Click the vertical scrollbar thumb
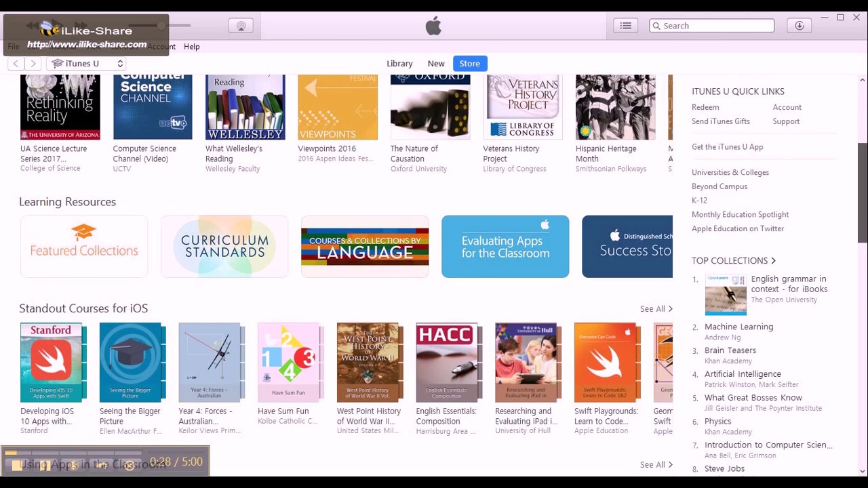Image resolution: width=868 pixels, height=488 pixels. [x=863, y=192]
